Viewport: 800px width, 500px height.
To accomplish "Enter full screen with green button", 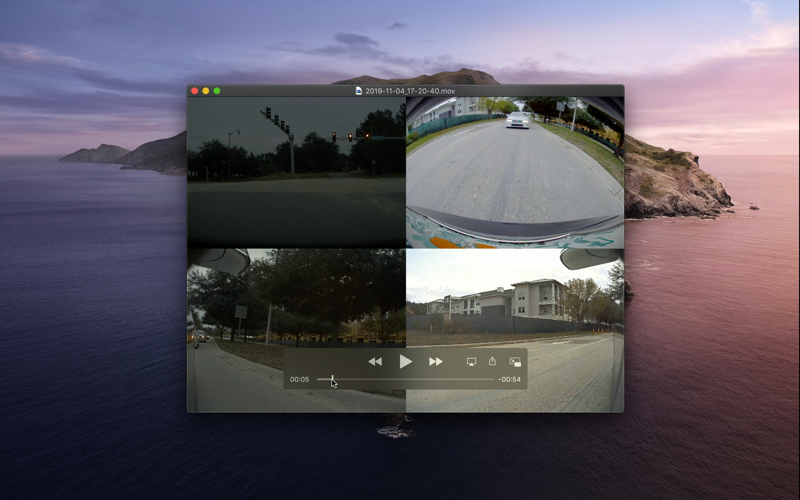I will tap(217, 91).
